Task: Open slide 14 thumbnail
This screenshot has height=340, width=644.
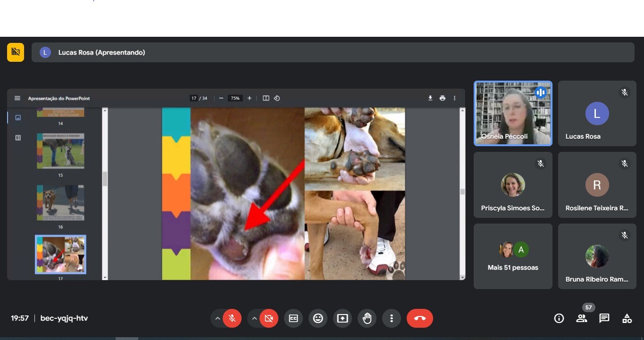Action: point(60,112)
